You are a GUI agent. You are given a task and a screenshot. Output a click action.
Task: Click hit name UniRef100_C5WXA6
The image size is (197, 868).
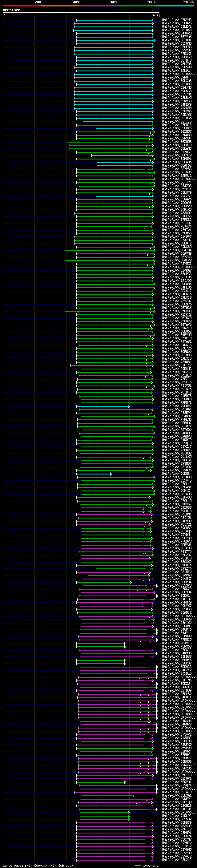[177, 111]
